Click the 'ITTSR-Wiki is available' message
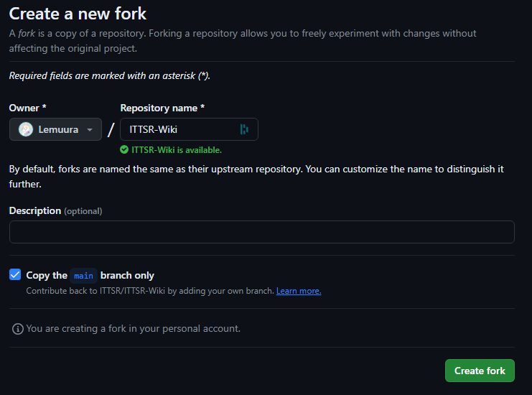The height and width of the screenshot is (395, 532). pyautogui.click(x=177, y=150)
